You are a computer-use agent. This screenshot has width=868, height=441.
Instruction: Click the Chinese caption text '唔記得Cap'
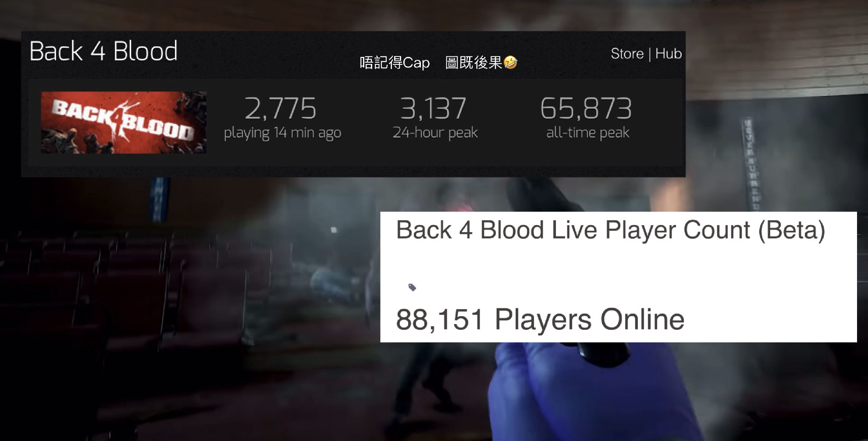click(395, 63)
